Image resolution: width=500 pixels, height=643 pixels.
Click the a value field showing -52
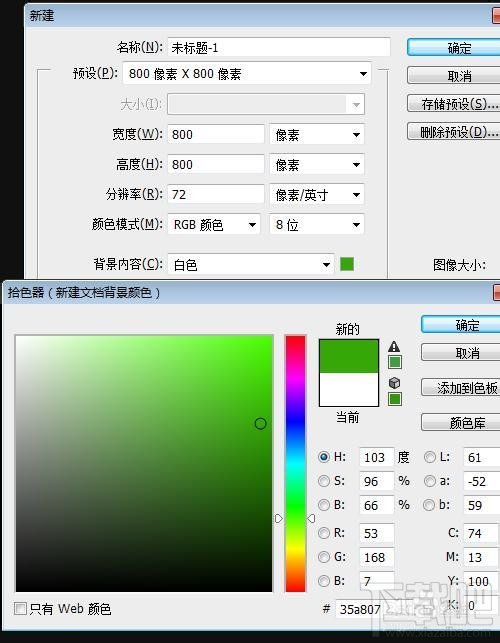click(x=482, y=481)
